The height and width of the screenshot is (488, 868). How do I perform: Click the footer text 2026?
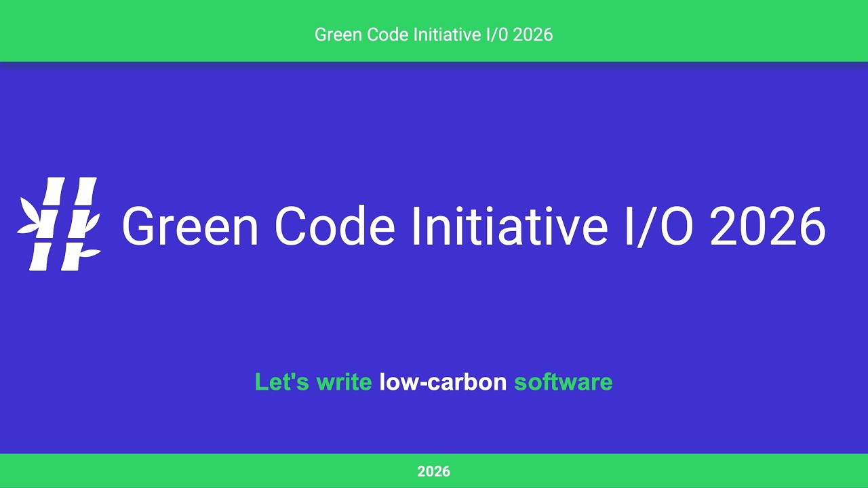pyautogui.click(x=434, y=472)
